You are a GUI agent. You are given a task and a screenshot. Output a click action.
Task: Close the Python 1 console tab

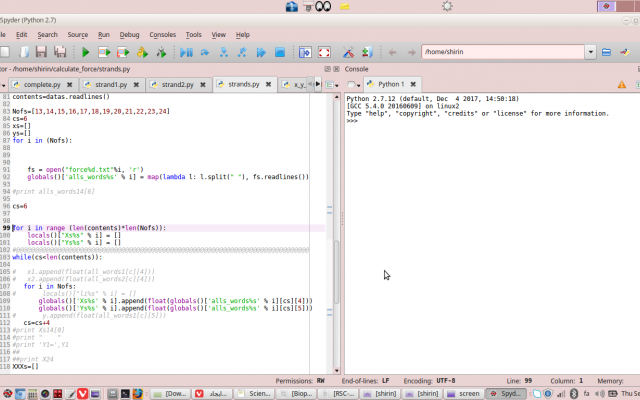click(413, 84)
